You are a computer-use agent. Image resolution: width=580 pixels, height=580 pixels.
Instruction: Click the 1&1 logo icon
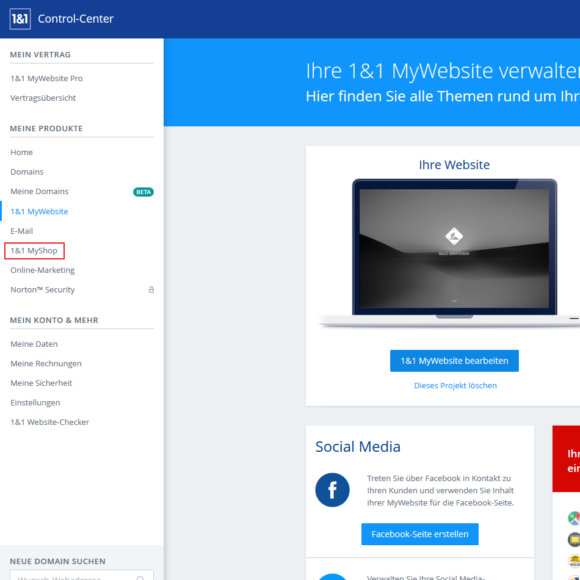coord(20,19)
